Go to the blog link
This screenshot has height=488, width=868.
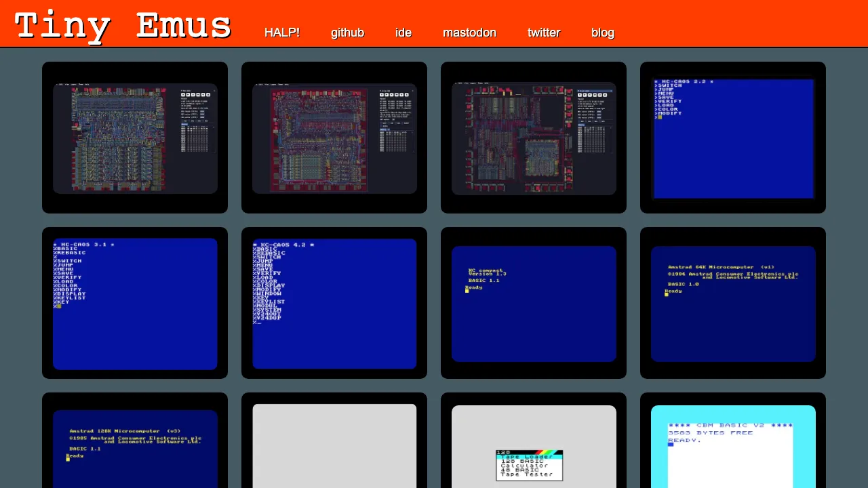pos(603,33)
